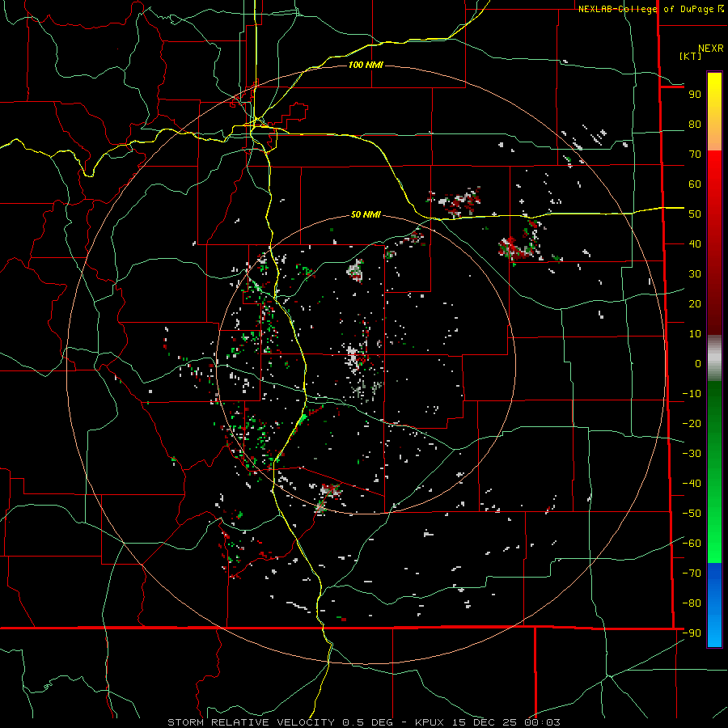Pick the blue band at color scale bottom
The height and width of the screenshot is (728, 728).
(714, 605)
